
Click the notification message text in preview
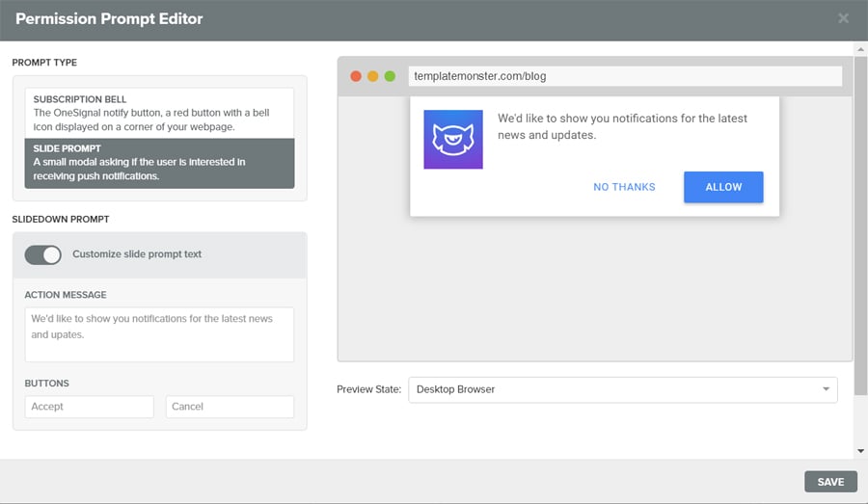(x=622, y=127)
